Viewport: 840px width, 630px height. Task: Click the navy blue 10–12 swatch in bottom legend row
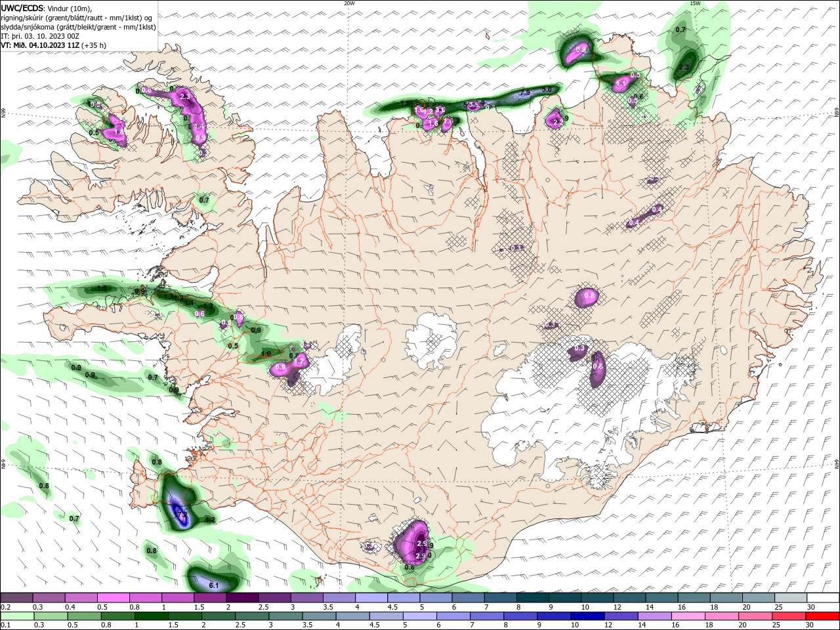[587, 616]
